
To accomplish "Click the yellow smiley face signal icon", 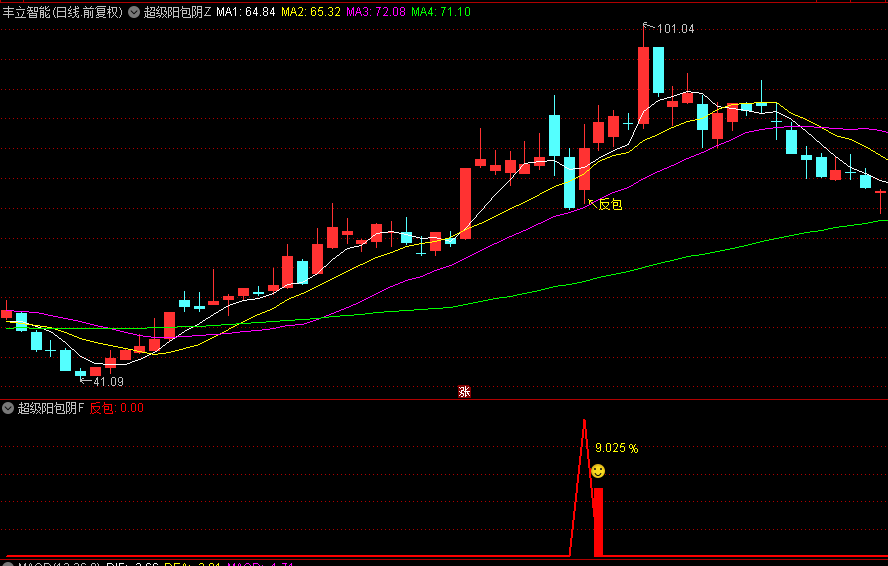I will 597,471.
